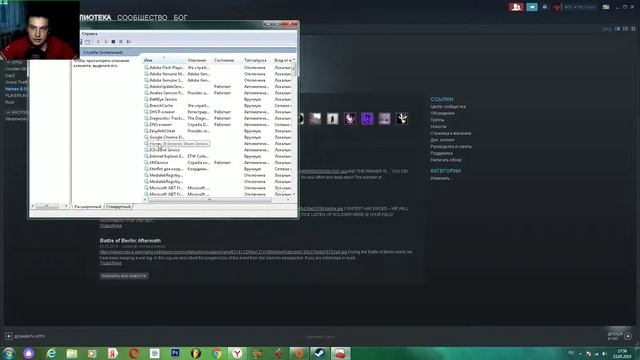
Task: Open the Steam account name dropdown
Action: click(x=580, y=7)
